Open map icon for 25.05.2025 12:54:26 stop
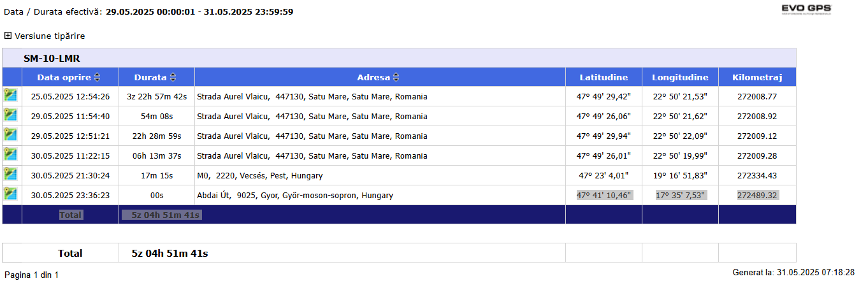Screen dimensions: 868x288 pyautogui.click(x=10, y=95)
